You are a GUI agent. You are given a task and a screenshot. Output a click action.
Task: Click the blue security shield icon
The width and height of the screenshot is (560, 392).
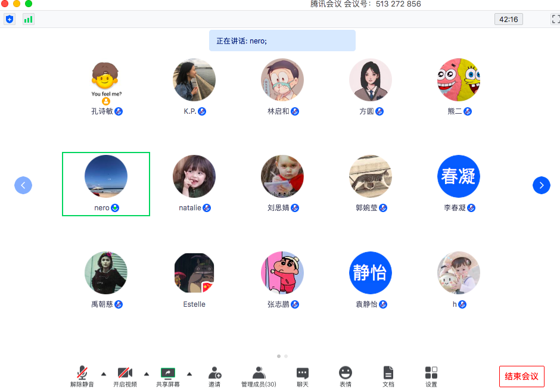pos(10,19)
